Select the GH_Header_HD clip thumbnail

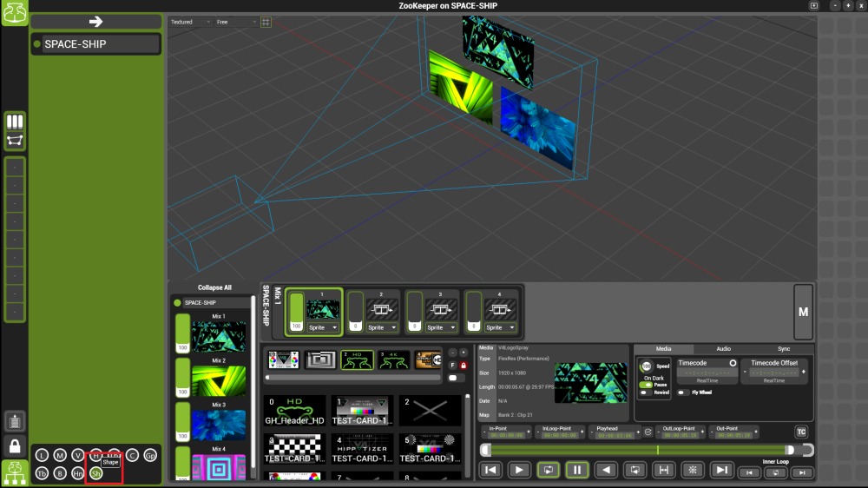pos(294,411)
